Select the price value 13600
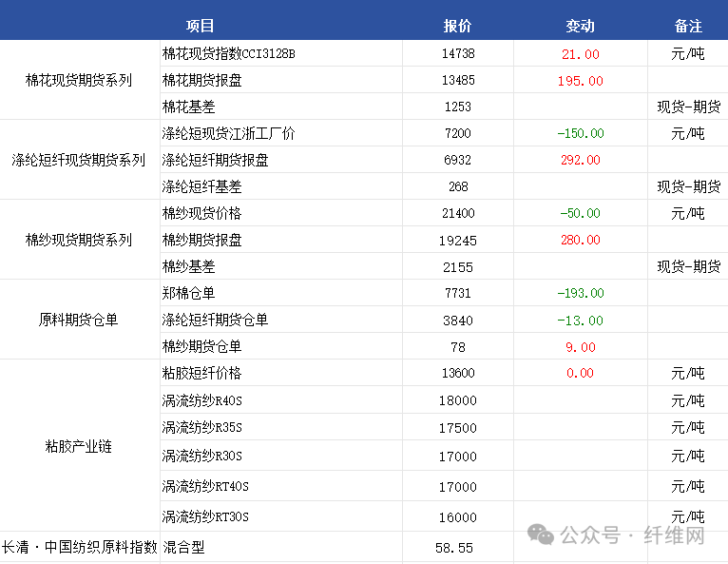 tap(458, 373)
